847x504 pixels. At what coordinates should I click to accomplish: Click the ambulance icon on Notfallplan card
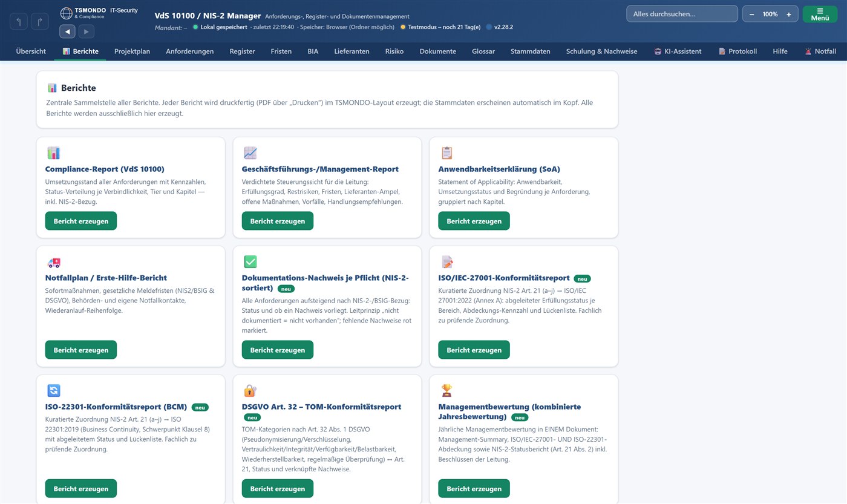click(x=54, y=263)
